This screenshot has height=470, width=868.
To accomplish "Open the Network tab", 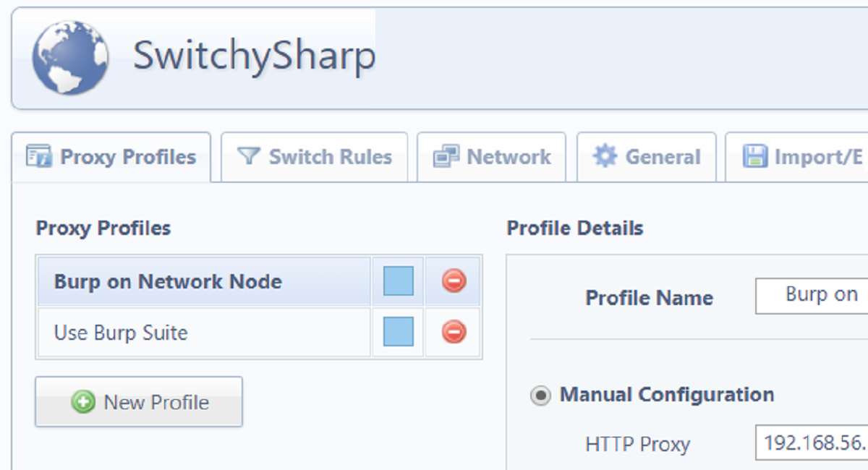I will 492,157.
